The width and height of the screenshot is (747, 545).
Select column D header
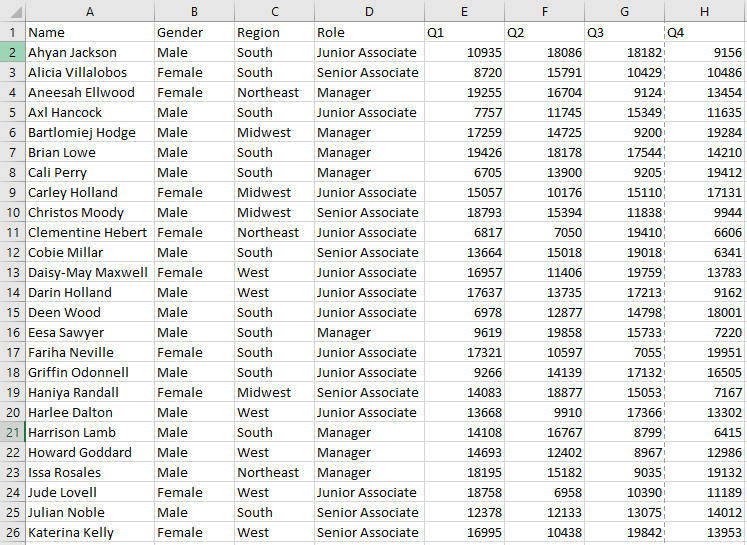(x=369, y=11)
